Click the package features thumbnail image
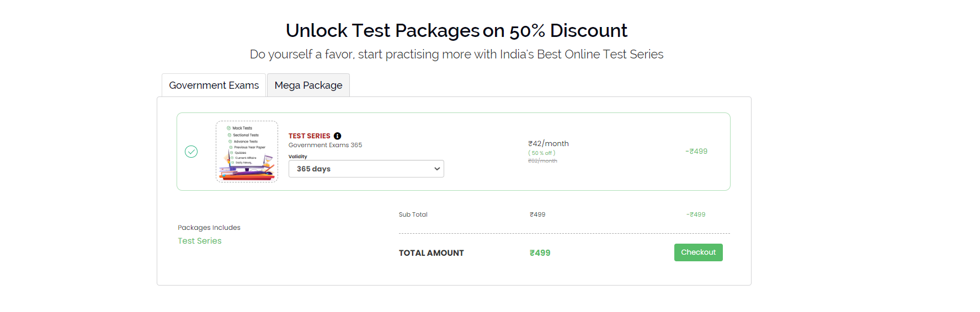980x312 pixels. coord(247,152)
